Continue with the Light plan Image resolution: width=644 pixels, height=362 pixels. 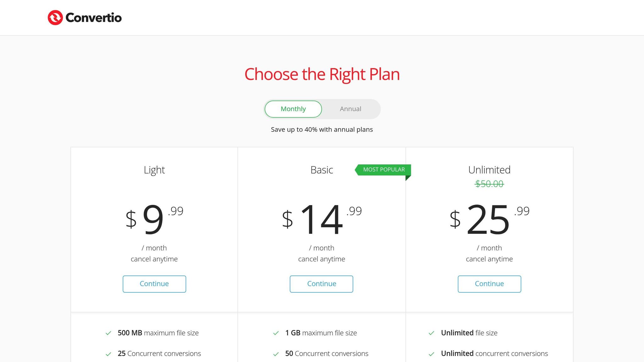[154, 284]
